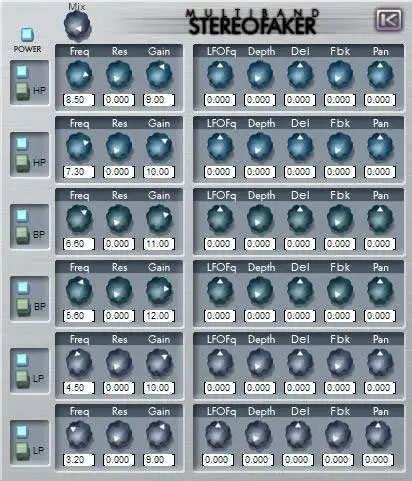Click the K logo button

tap(389, 20)
